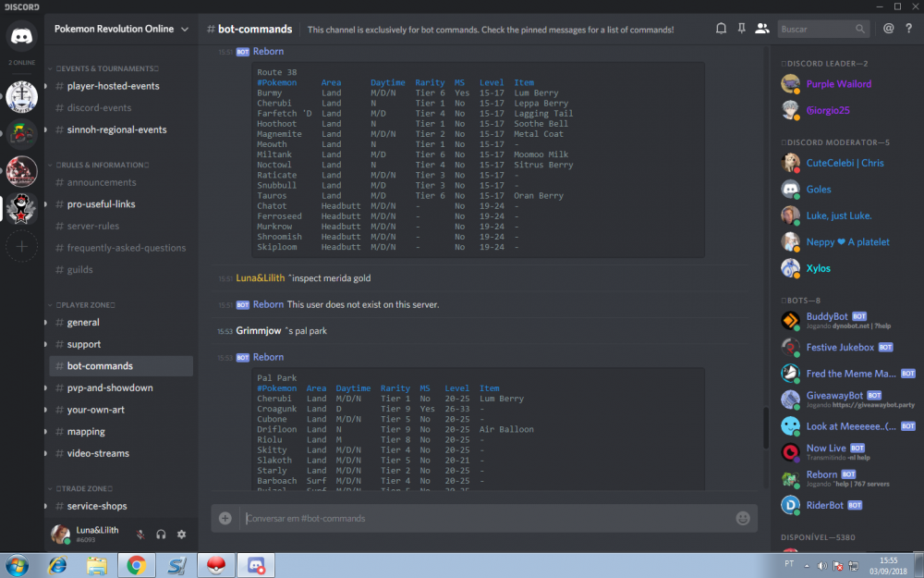The width and height of the screenshot is (924, 578).
Task: Select CuteCelebi | Chris in member list
Action: click(845, 163)
